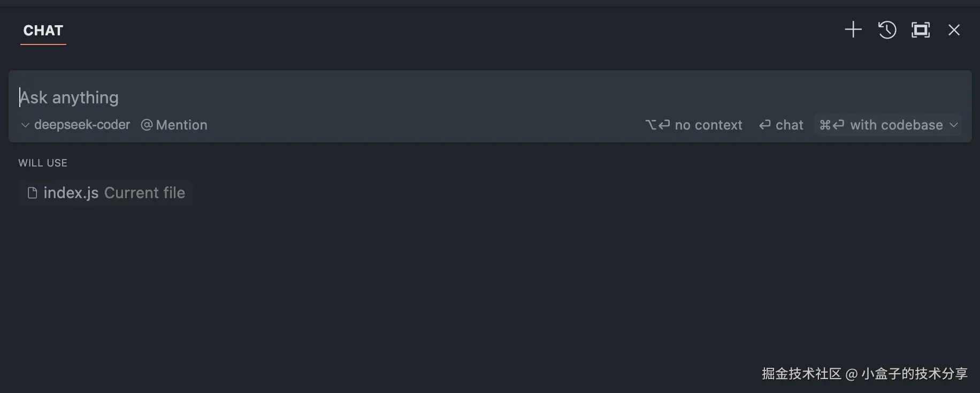Screen dimensions: 980x393
Task: Click the Mention label
Action: 181,125
